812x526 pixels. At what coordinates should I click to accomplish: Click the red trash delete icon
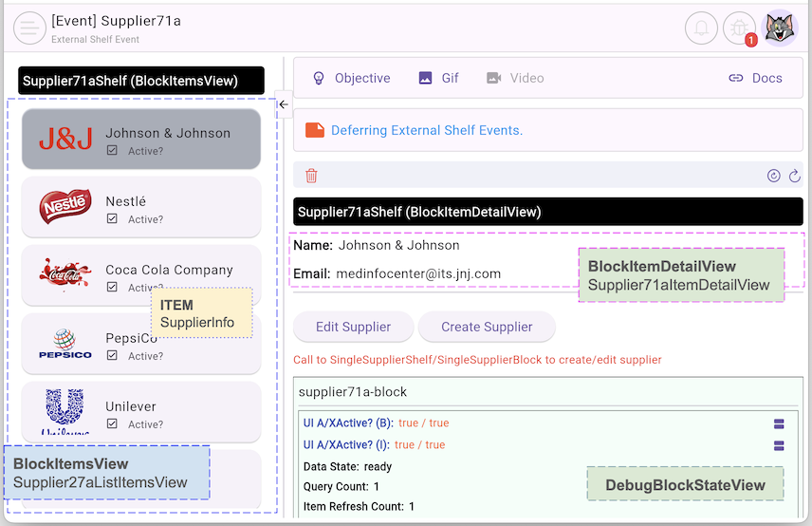point(311,176)
